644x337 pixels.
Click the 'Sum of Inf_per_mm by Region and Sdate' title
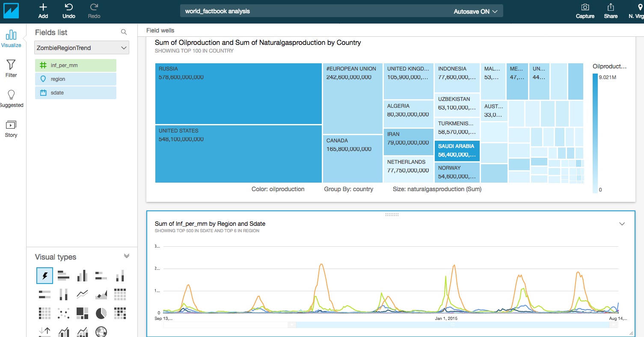(x=210, y=224)
